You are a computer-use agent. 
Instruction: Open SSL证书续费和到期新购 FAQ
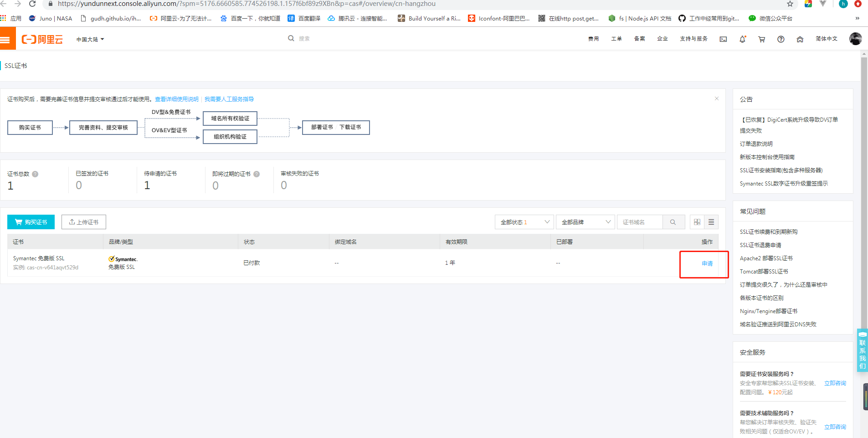(x=769, y=232)
